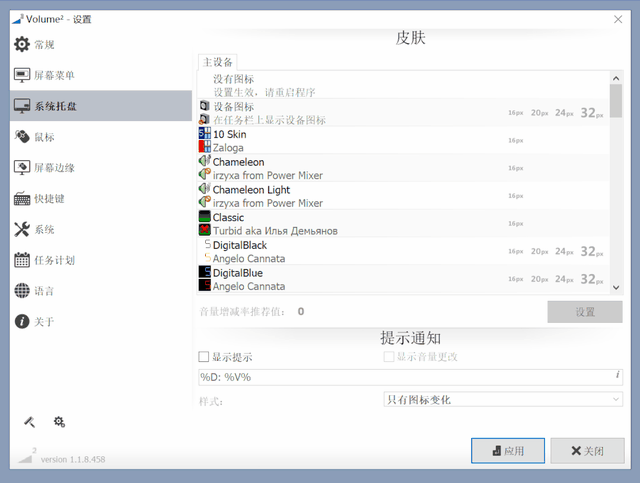
Task: Open the 系统 wrench tools icon
Action: pyautogui.click(x=22, y=229)
